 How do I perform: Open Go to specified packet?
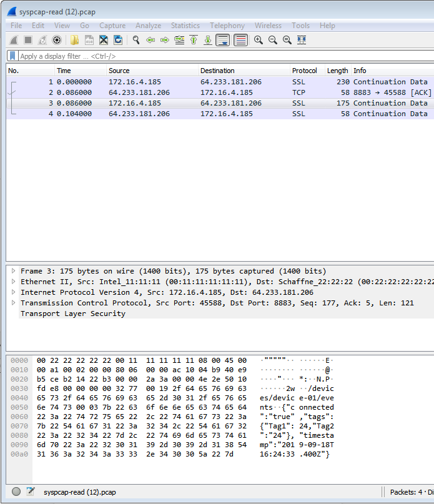[179, 40]
